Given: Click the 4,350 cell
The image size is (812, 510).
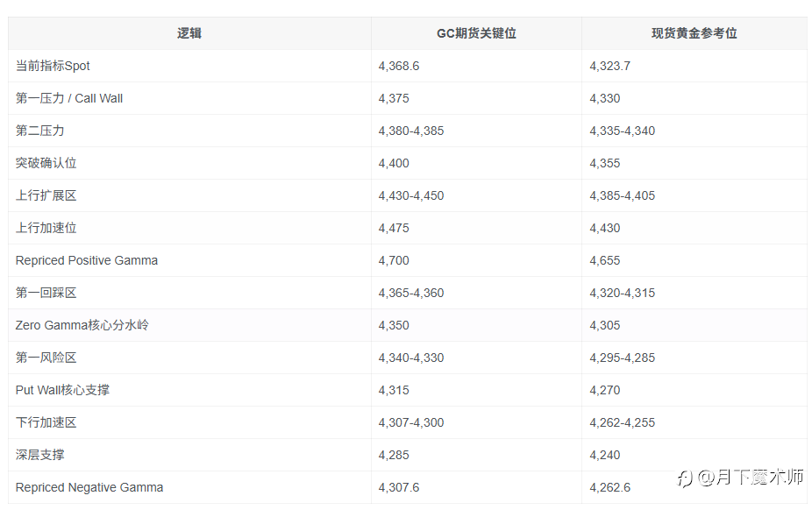Looking at the screenshot, I should pos(394,326).
